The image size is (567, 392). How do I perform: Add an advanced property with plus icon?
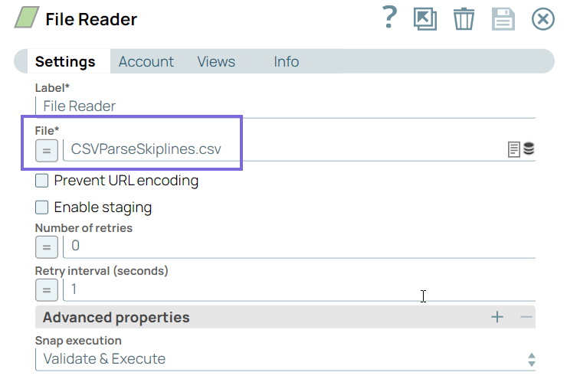coord(497,317)
